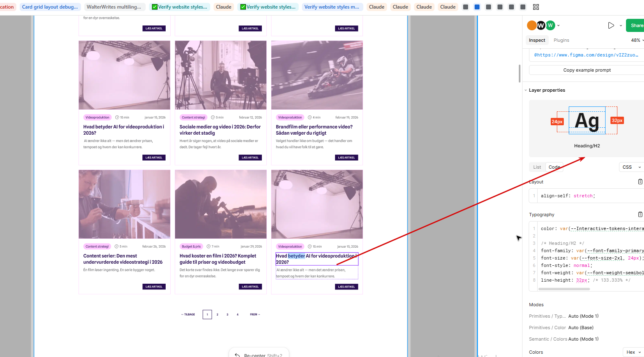
Task: Click the Present play icon
Action: point(611,25)
